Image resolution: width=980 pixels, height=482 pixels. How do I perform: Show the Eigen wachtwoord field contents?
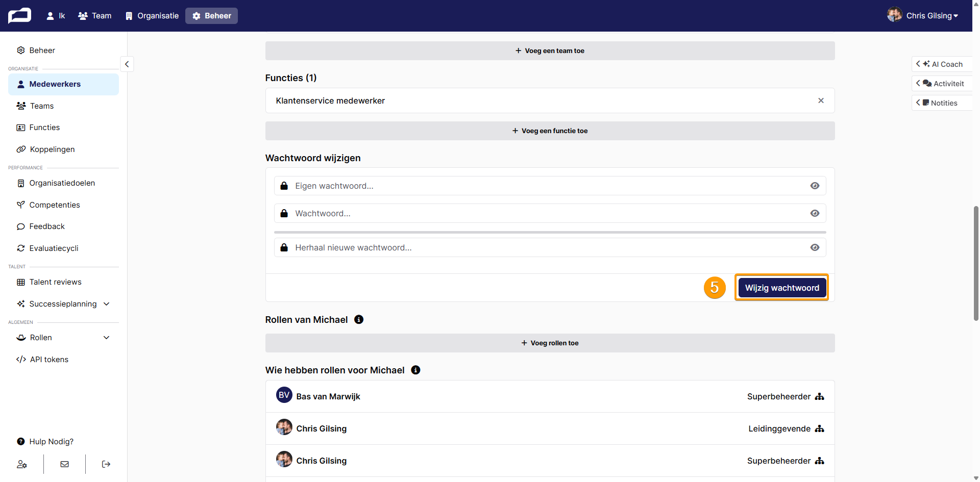click(x=815, y=186)
